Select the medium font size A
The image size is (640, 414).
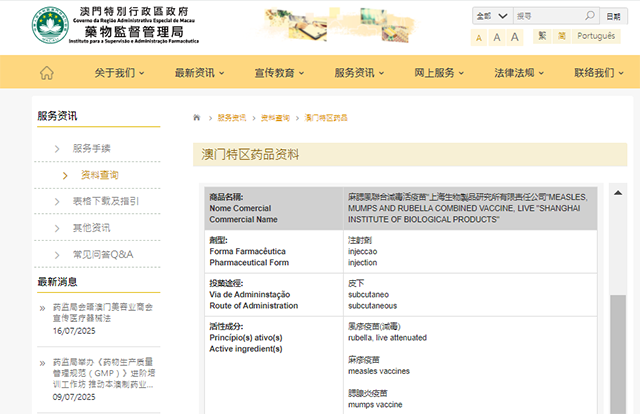(x=497, y=38)
